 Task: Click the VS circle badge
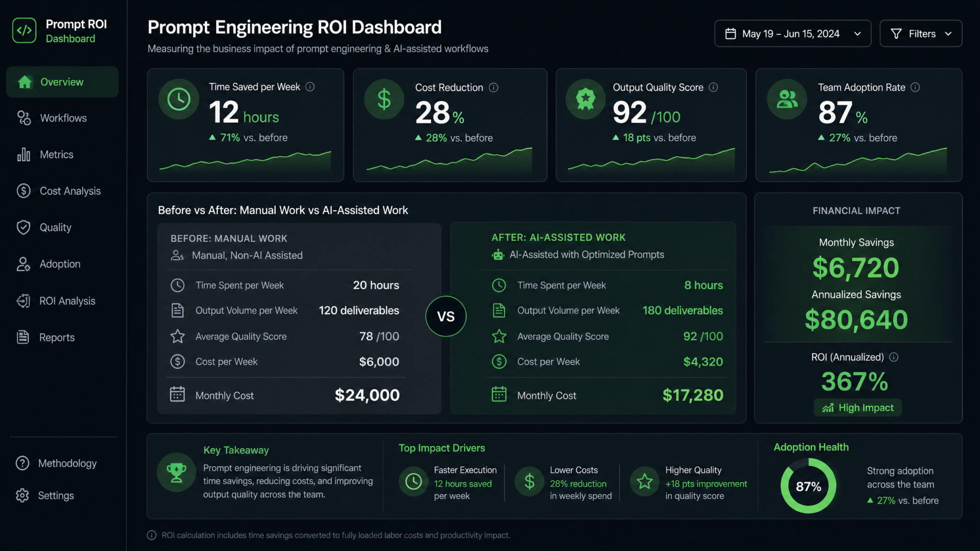(446, 316)
